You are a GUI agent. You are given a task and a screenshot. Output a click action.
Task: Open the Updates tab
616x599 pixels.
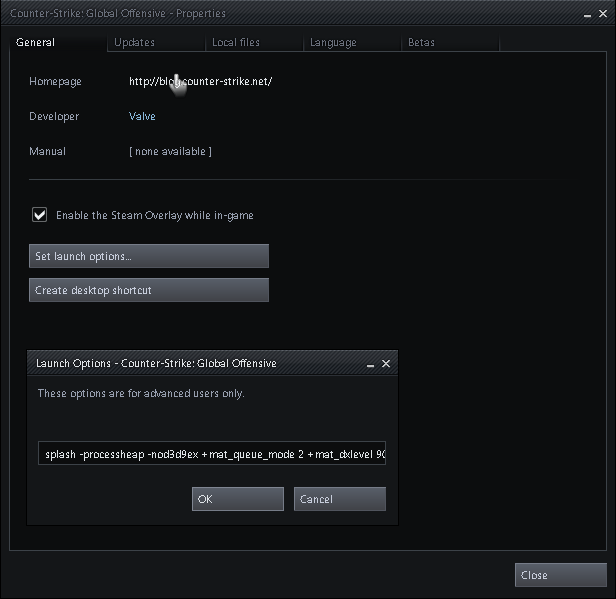coord(156,42)
